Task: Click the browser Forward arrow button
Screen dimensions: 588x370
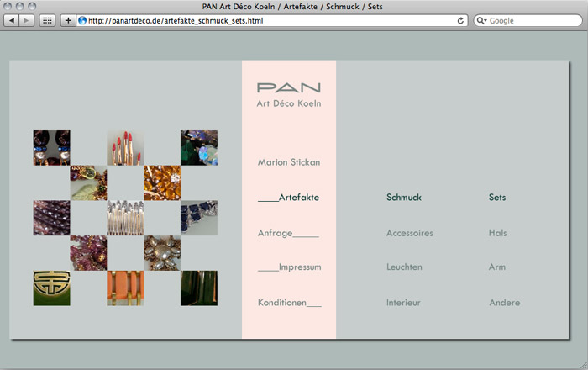Action: click(x=26, y=20)
